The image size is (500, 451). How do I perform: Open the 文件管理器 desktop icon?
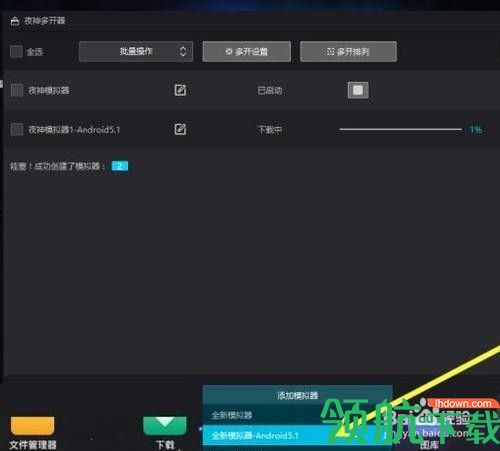point(32,433)
